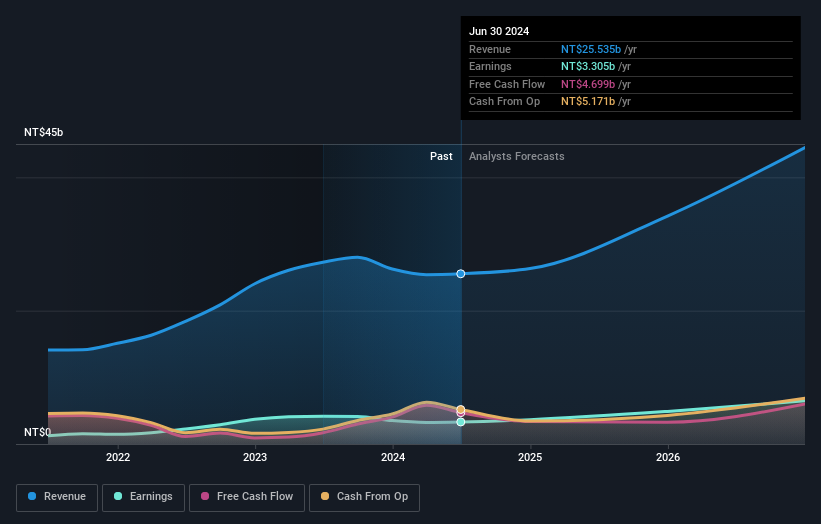Click the NT$0 y-axis label
The image size is (821, 524).
(x=38, y=432)
